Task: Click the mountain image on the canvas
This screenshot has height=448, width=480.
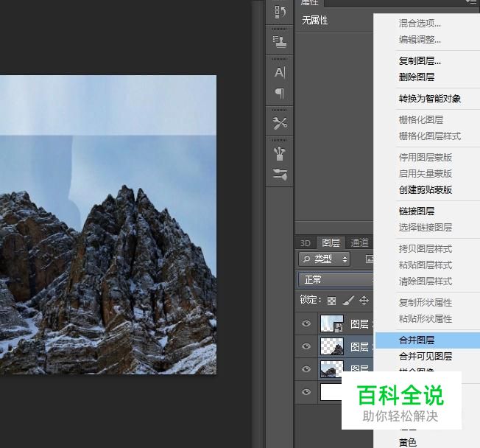Action: [108, 225]
